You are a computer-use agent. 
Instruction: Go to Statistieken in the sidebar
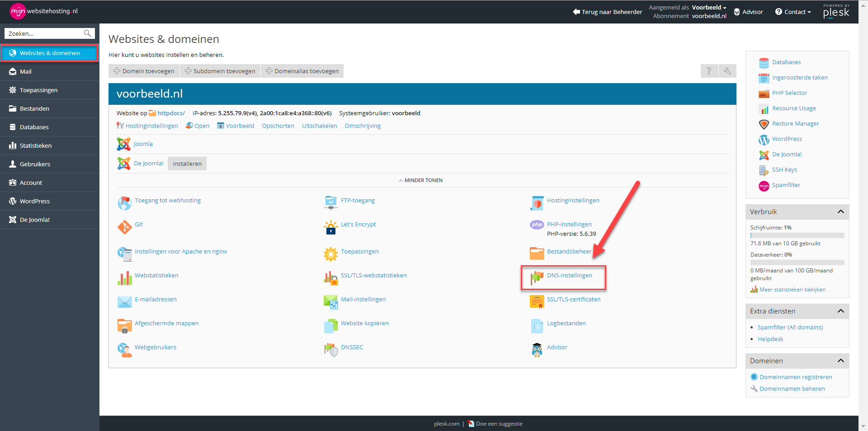(50, 145)
